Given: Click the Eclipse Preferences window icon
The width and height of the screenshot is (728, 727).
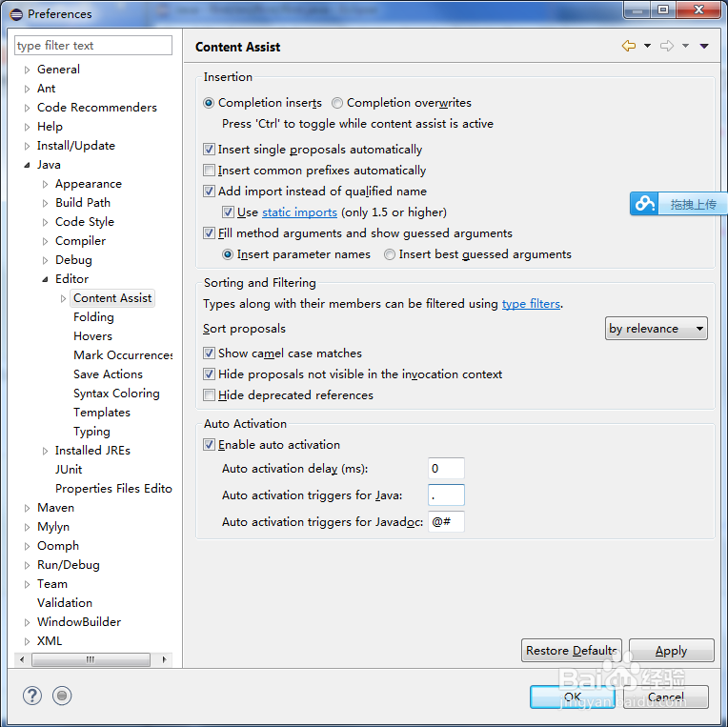Looking at the screenshot, I should point(16,14).
